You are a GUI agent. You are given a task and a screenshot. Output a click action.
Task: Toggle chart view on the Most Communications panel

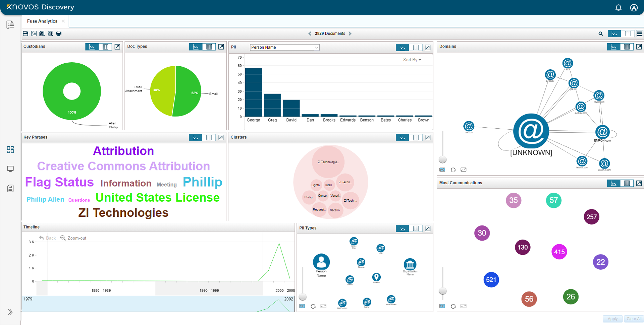[614, 183]
